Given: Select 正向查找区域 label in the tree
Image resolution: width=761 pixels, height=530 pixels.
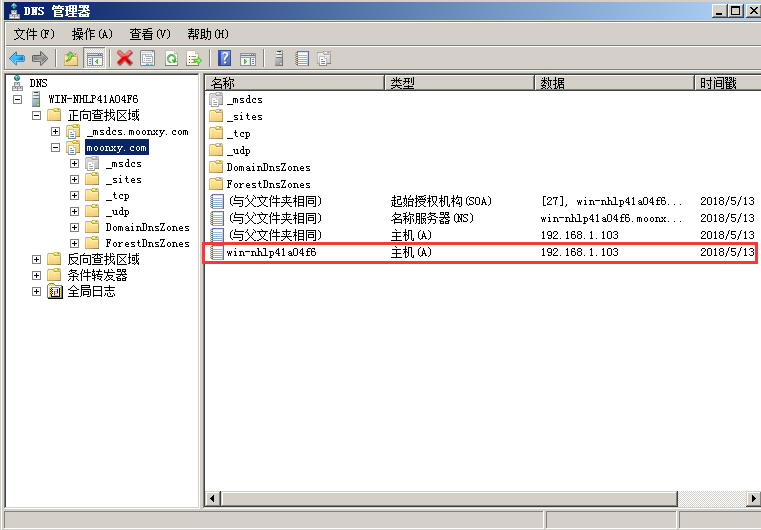Looking at the screenshot, I should click(x=103, y=115).
